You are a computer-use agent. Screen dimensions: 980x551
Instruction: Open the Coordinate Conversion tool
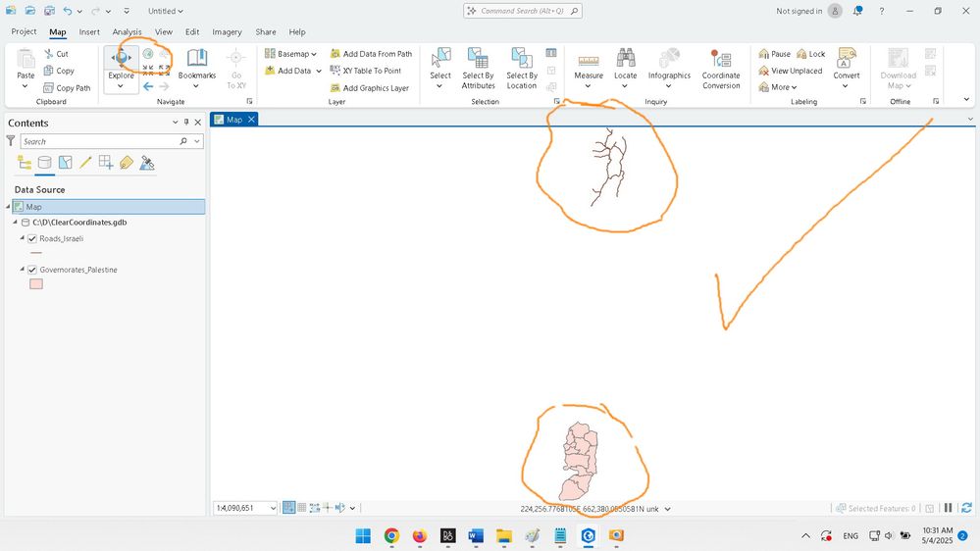(721, 58)
